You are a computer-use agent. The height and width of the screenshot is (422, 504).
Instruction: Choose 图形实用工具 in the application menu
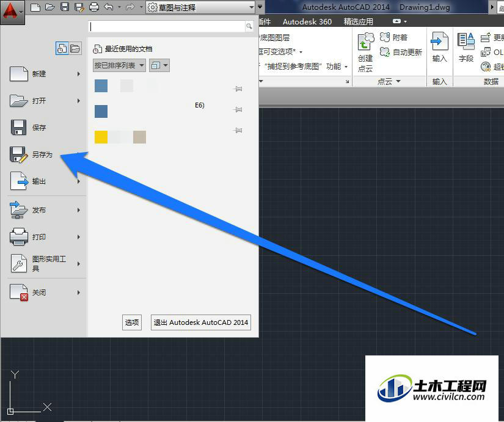click(x=45, y=264)
